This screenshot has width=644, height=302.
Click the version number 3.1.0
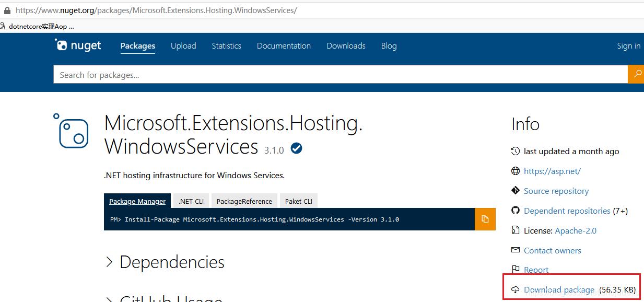click(x=274, y=150)
